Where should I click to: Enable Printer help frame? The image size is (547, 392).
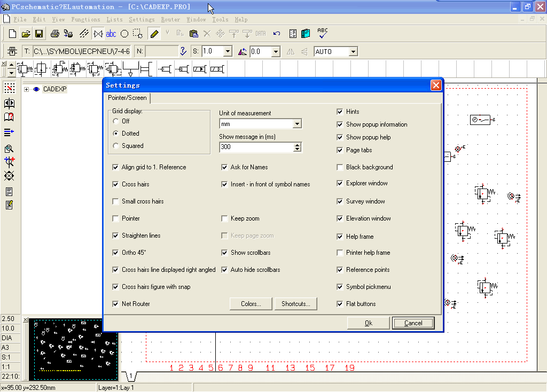[x=340, y=253]
